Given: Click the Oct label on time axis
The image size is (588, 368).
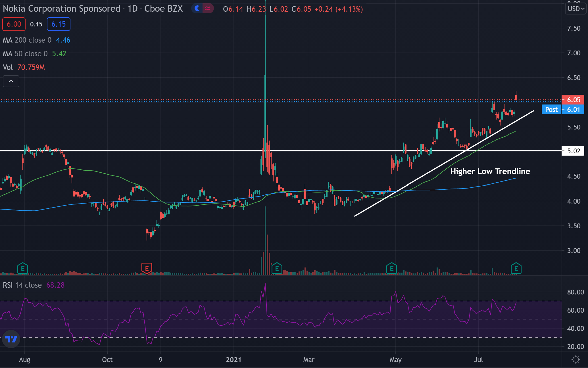Looking at the screenshot, I should [107, 360].
